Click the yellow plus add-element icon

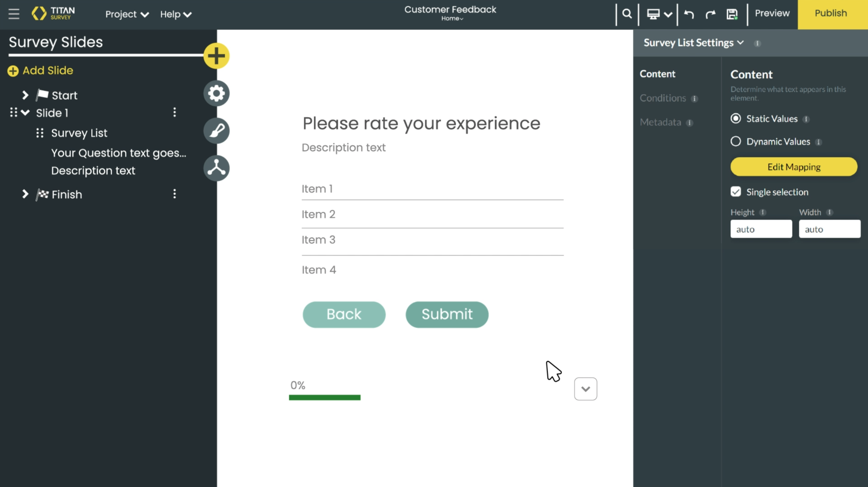pyautogui.click(x=216, y=56)
